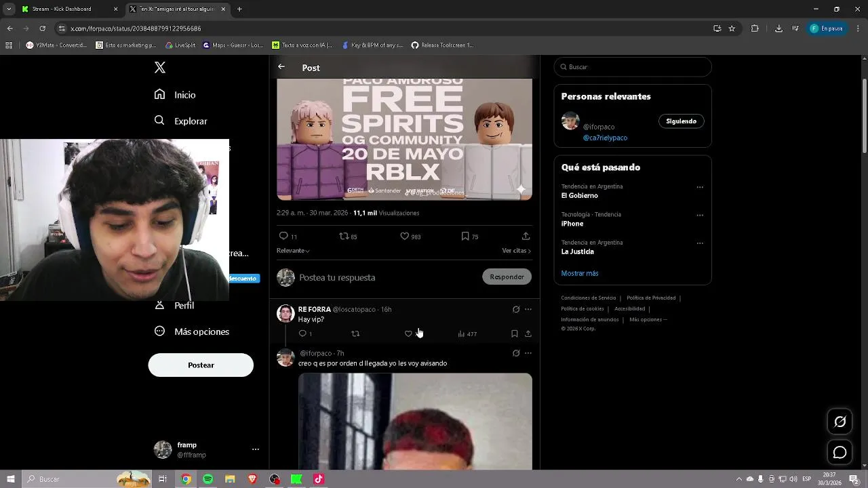The image size is (868, 488).
Task: Expand footer Más opciones menu
Action: [648, 319]
